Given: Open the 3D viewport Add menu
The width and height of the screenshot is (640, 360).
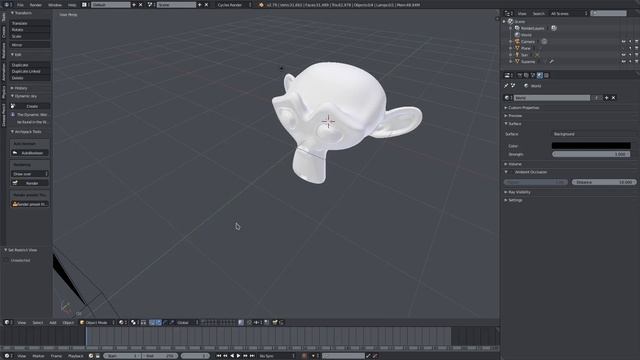Looking at the screenshot, I should 53,322.
